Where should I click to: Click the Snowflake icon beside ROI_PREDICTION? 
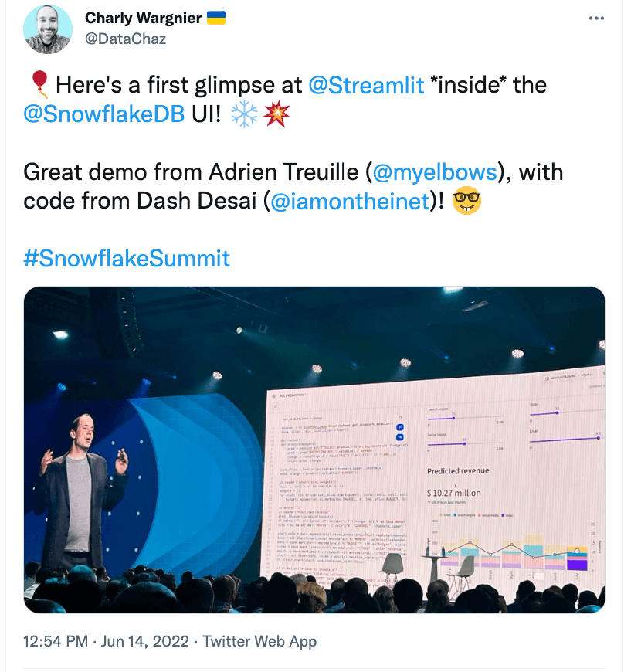tap(273, 395)
